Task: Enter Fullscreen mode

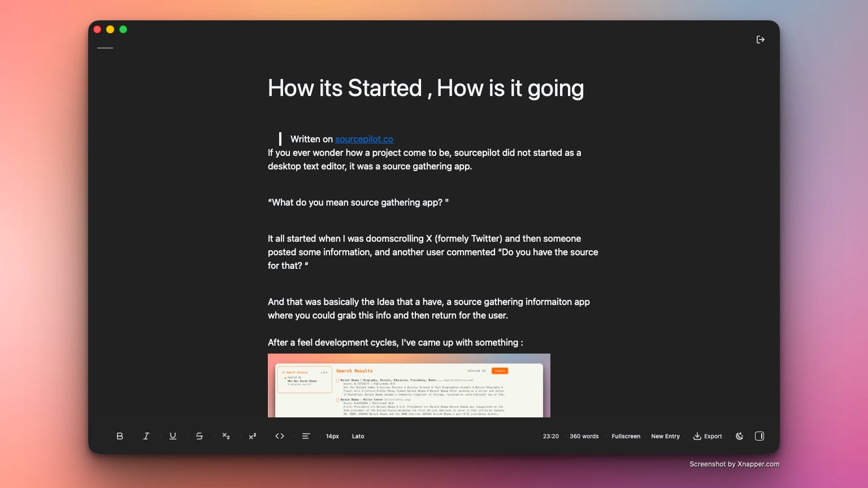Action: point(626,436)
